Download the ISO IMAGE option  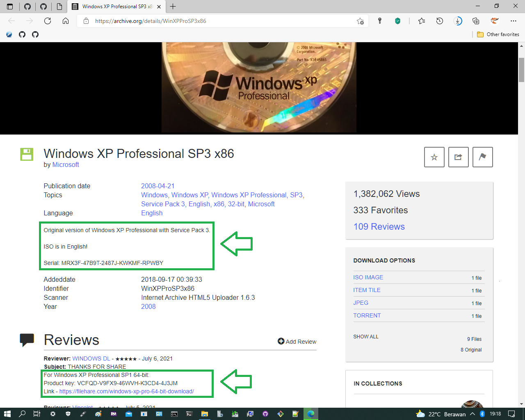(368, 277)
